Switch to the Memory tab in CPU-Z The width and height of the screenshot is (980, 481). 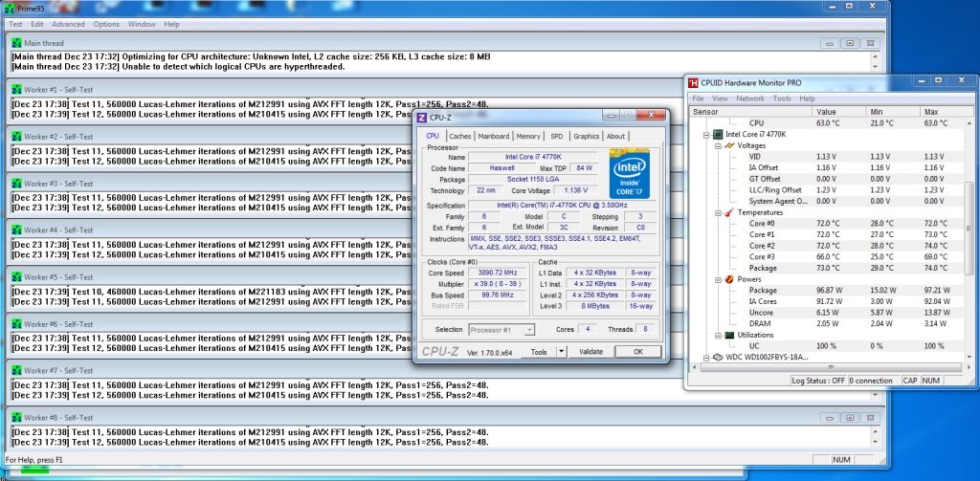[528, 136]
